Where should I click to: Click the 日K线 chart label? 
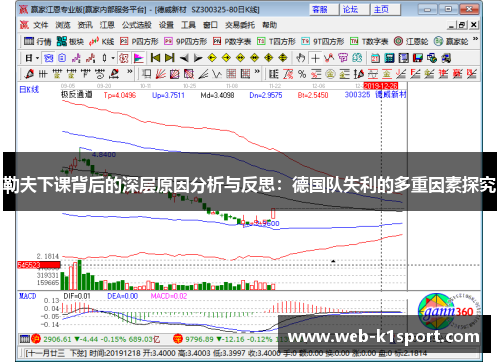click(x=29, y=90)
